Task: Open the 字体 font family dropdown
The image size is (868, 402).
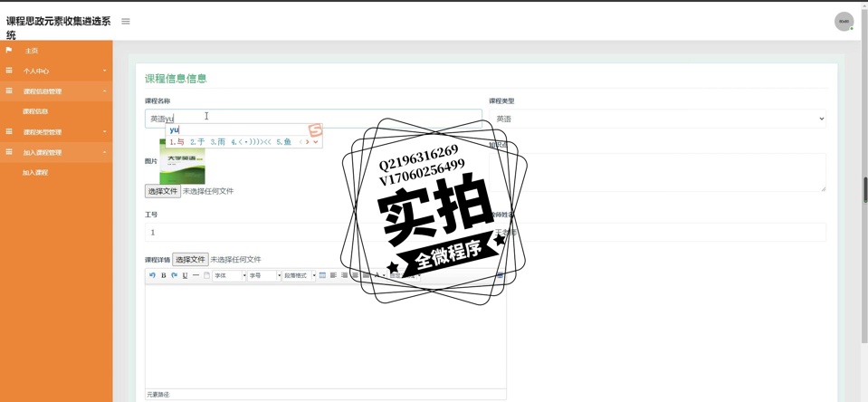Action: (x=229, y=275)
